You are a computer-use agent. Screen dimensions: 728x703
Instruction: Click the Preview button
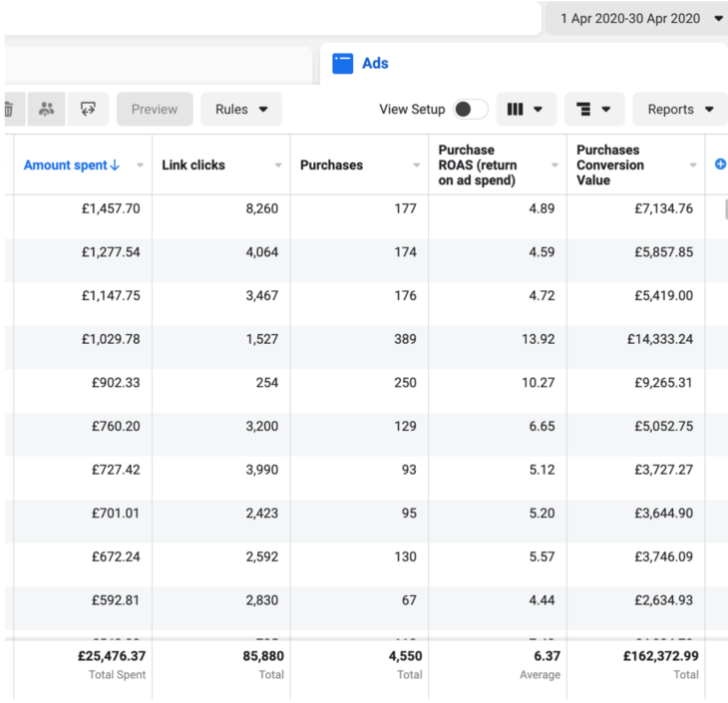[155, 109]
